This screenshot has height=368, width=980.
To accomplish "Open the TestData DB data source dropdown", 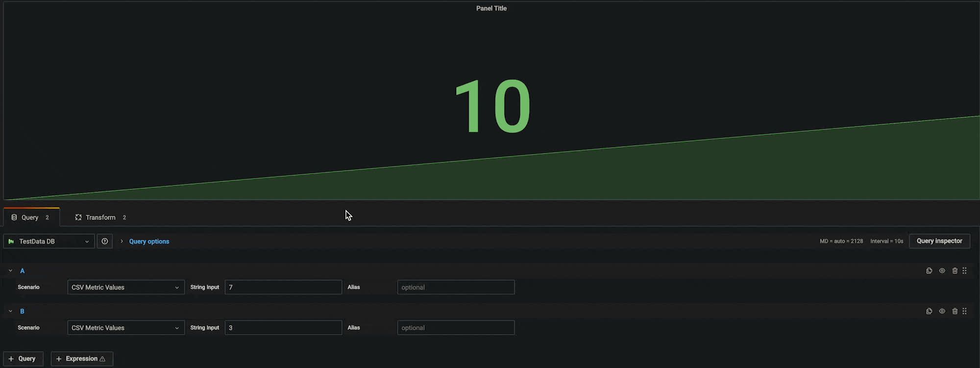I will coord(49,241).
